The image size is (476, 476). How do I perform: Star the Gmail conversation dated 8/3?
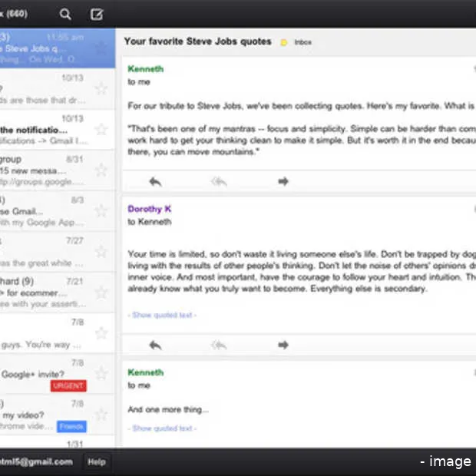point(101,210)
